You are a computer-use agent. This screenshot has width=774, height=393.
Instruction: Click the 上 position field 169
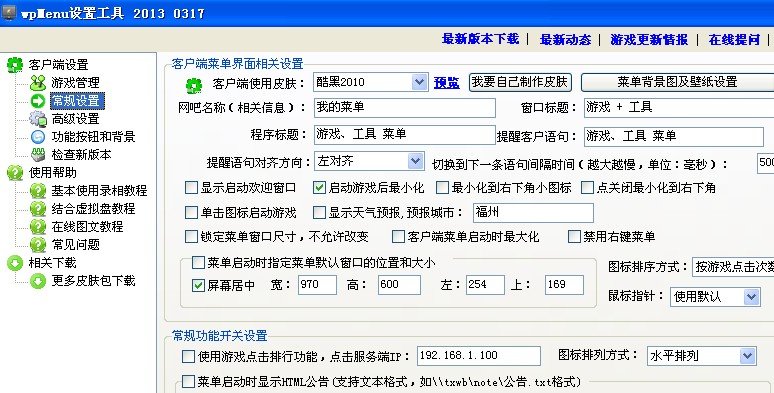click(x=564, y=285)
